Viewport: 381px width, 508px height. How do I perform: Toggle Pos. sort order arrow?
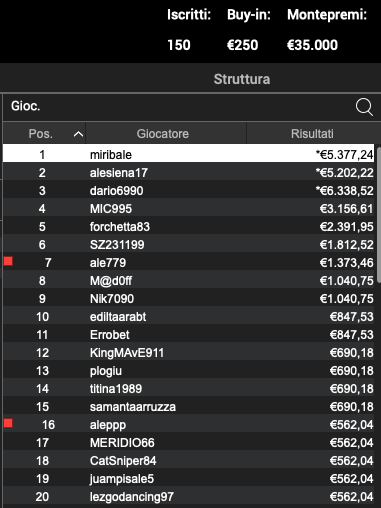click(78, 134)
